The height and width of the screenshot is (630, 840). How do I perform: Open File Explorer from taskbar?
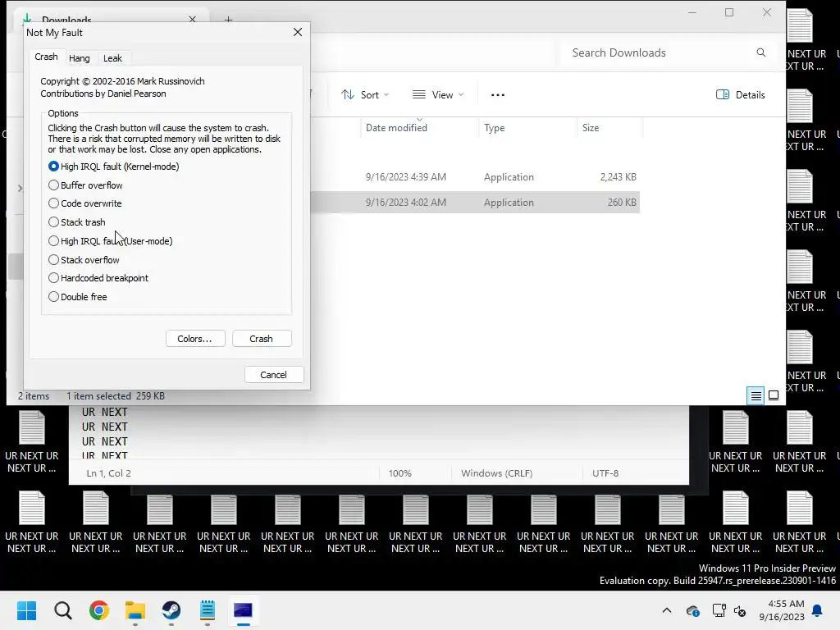(135, 610)
